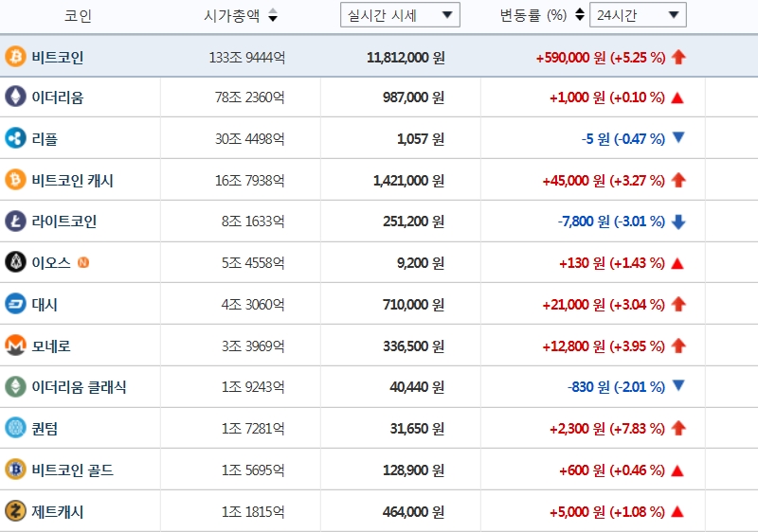Click the 라이트코인 change value -7,800 원

click(x=584, y=222)
